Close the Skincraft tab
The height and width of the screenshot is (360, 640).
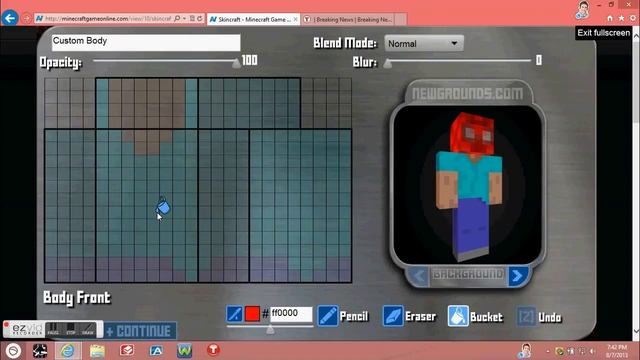(296, 19)
